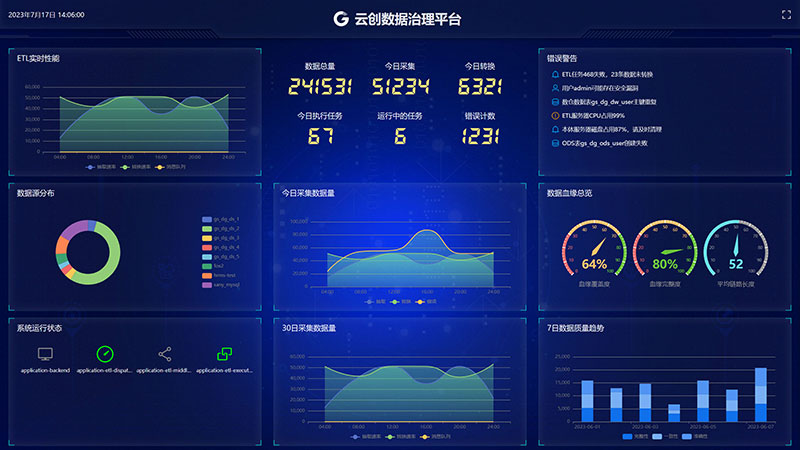Click the green application-etl-dispatch gauge icon

click(105, 354)
